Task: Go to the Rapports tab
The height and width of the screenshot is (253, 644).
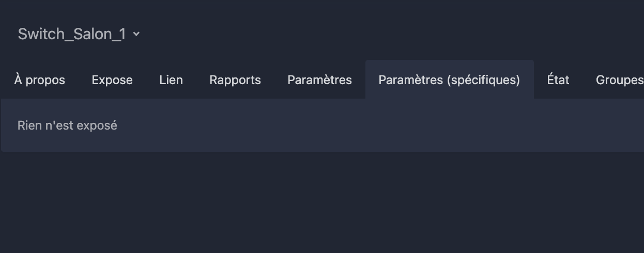Action: pos(235,80)
